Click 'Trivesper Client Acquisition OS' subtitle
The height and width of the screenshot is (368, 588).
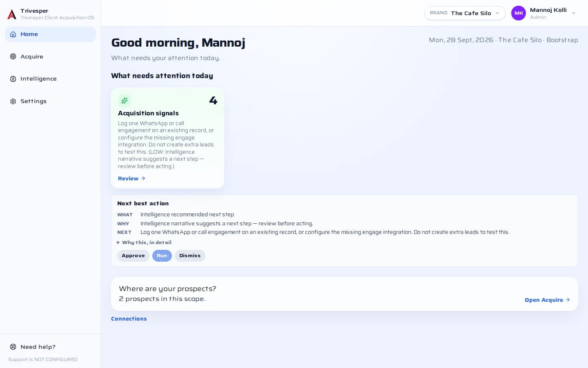pyautogui.click(x=57, y=18)
